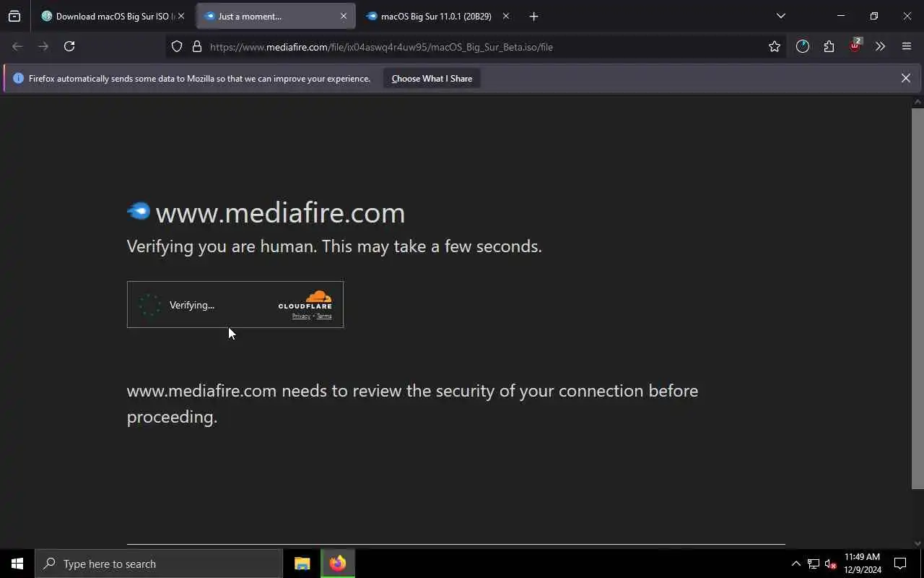Focus the mediafire URL address bar
This screenshot has width=924, height=578.
click(476, 47)
